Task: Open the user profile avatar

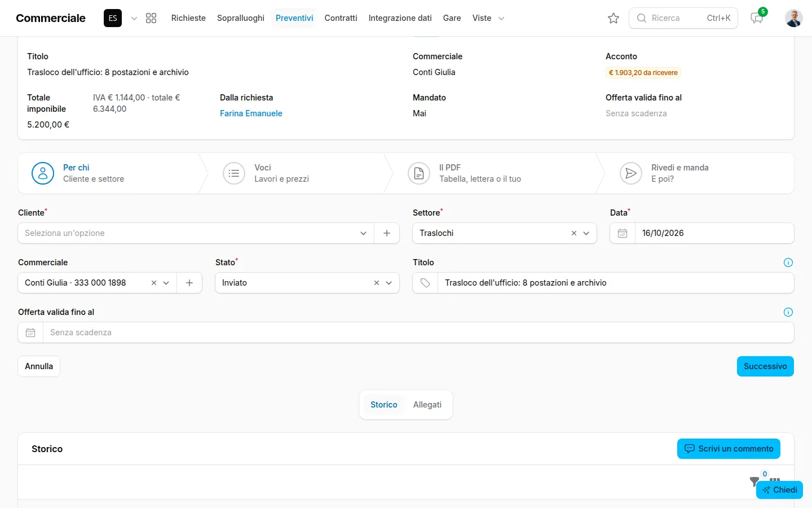Action: coord(794,18)
